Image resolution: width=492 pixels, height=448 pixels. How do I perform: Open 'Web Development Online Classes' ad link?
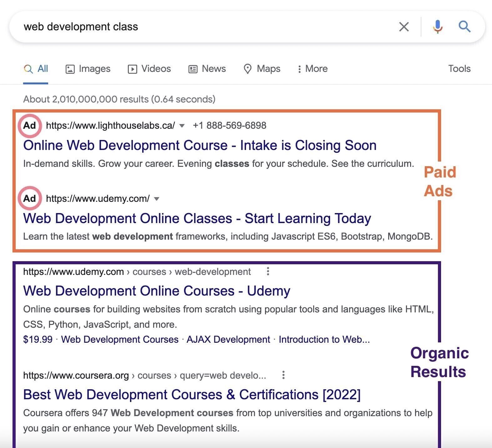point(197,218)
